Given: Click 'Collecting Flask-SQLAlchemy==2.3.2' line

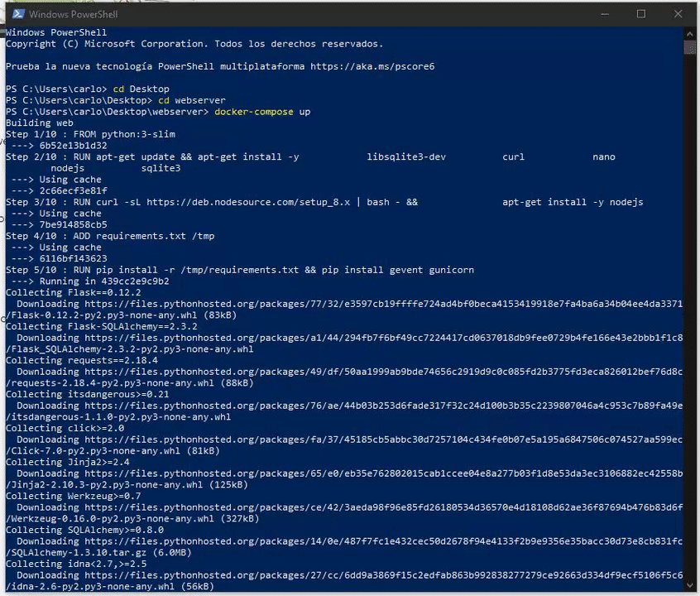Looking at the screenshot, I should click(x=101, y=327).
